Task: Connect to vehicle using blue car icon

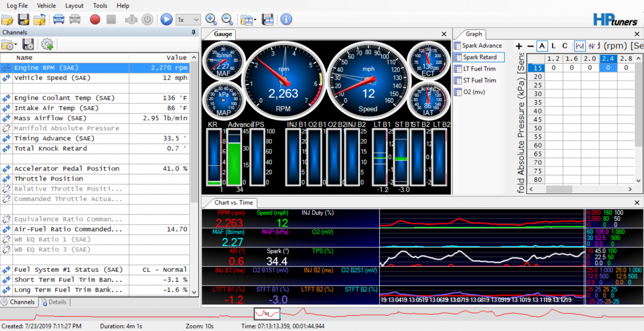Action: click(59, 19)
